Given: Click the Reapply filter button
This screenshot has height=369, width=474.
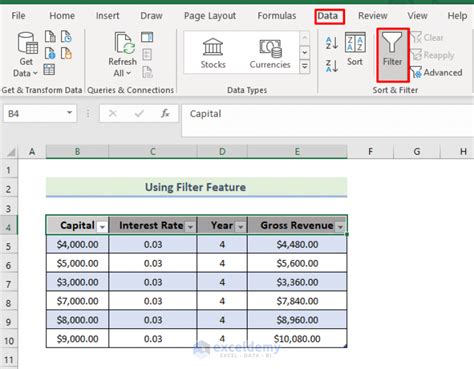Looking at the screenshot, I should (432, 55).
